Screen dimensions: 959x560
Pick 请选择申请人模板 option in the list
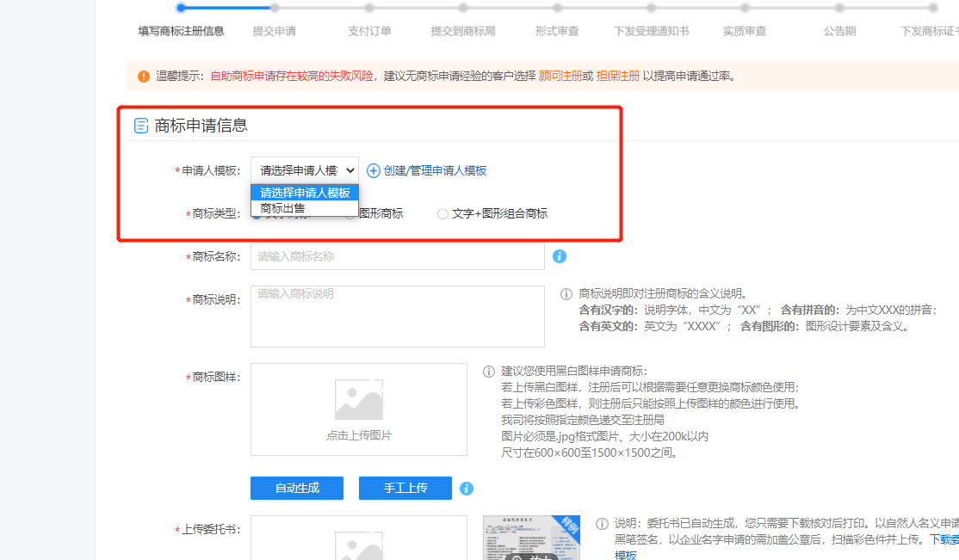(x=305, y=193)
